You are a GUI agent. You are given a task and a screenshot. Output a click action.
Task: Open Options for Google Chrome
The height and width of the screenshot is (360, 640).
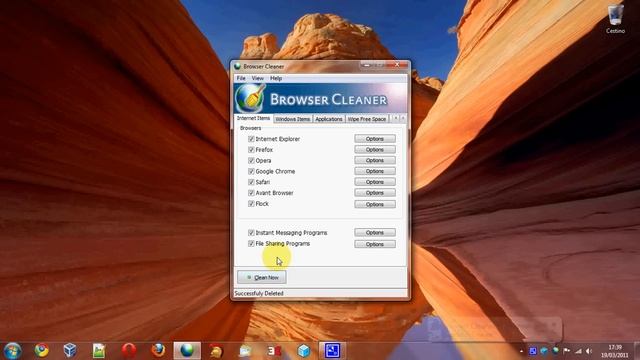pyautogui.click(x=375, y=171)
